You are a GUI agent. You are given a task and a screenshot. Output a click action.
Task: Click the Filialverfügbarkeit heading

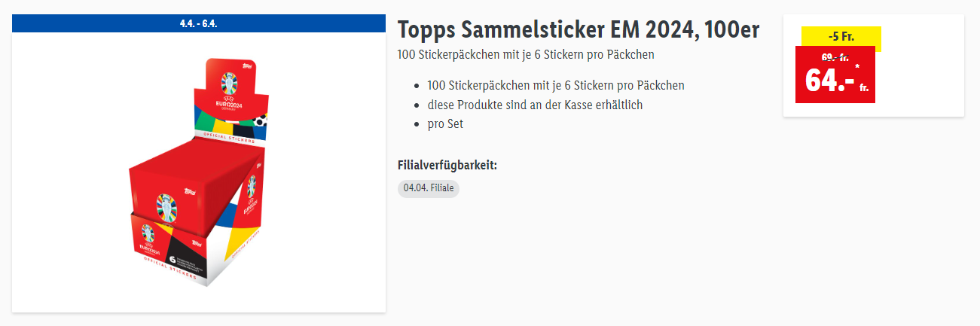point(447,165)
